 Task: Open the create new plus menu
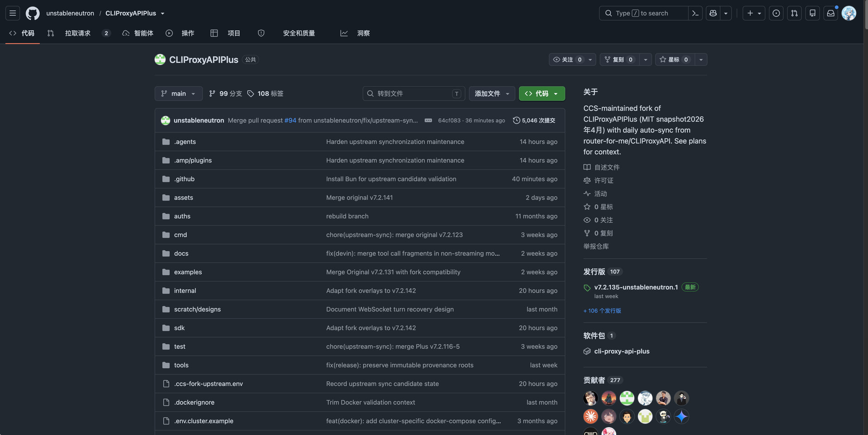(x=754, y=13)
